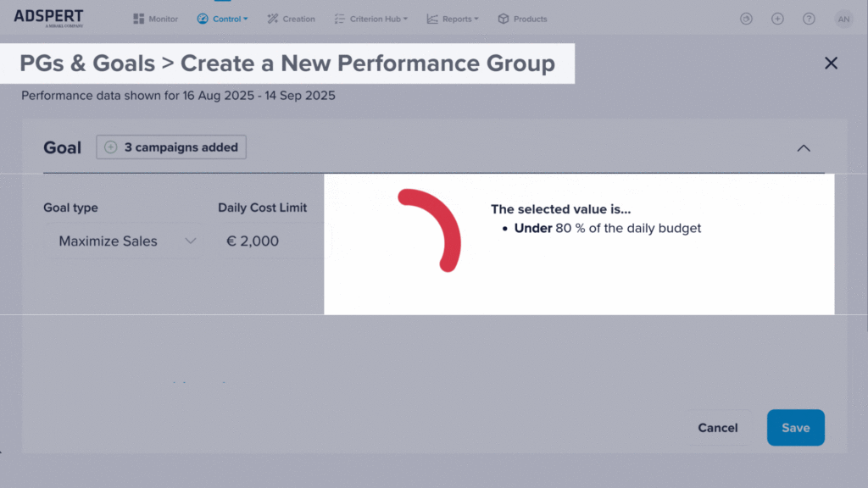Open the Maximize Sales goal type dropdown
The height and width of the screenshot is (488, 868).
(x=122, y=241)
